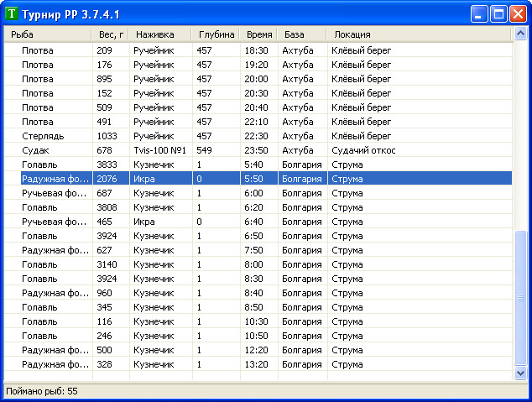
Task: Click time value 20:40
Action: (256, 107)
